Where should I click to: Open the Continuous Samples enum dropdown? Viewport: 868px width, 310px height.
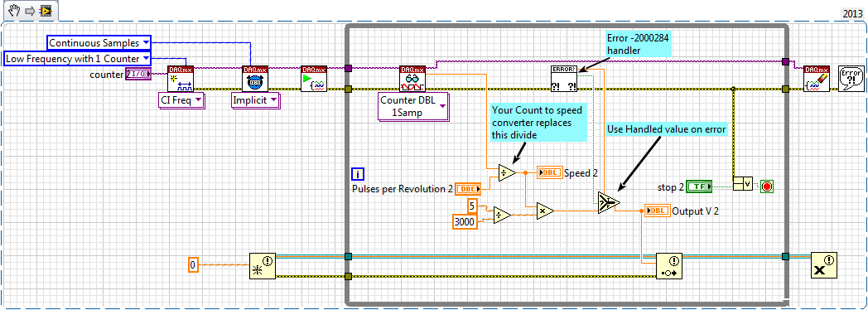tap(99, 42)
